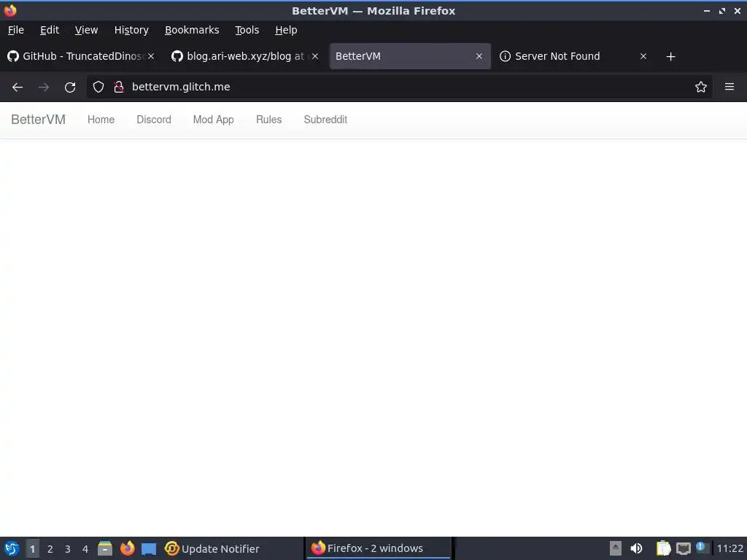Launch the file manager from taskbar
Screen dimensions: 747x560
pos(105,548)
